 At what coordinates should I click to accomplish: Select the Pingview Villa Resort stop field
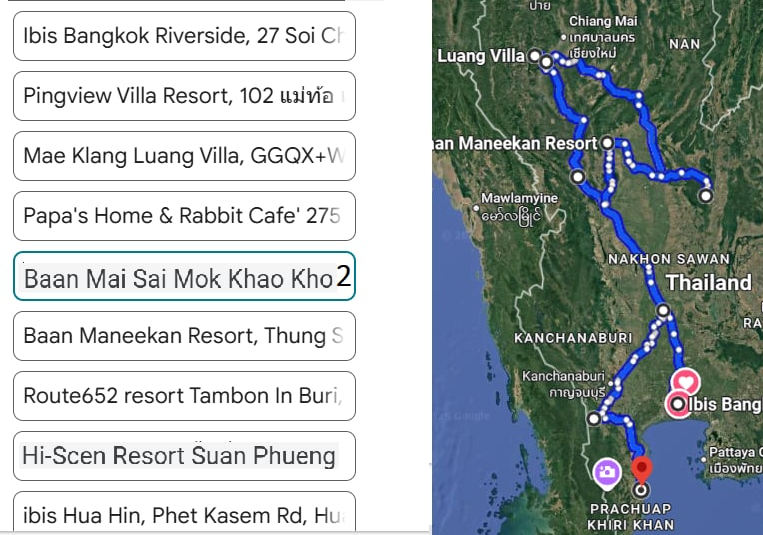184,96
